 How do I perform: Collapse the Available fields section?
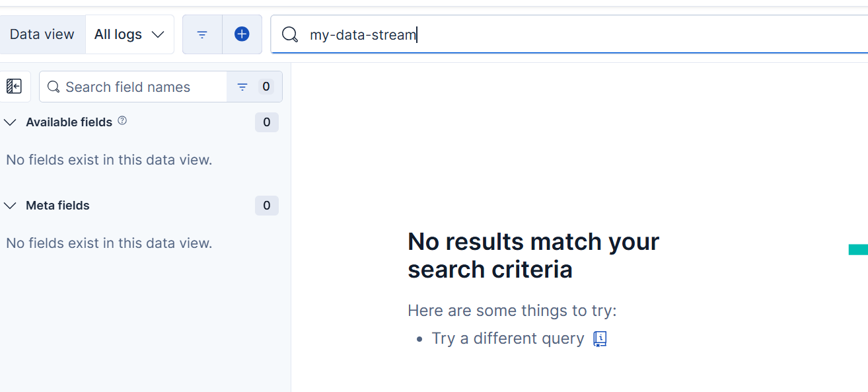coord(11,122)
